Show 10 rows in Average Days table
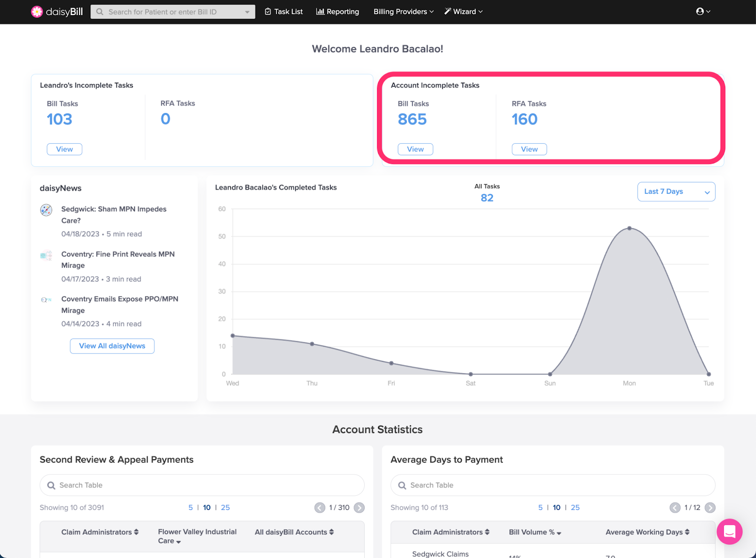This screenshot has height=558, width=756. (x=557, y=507)
